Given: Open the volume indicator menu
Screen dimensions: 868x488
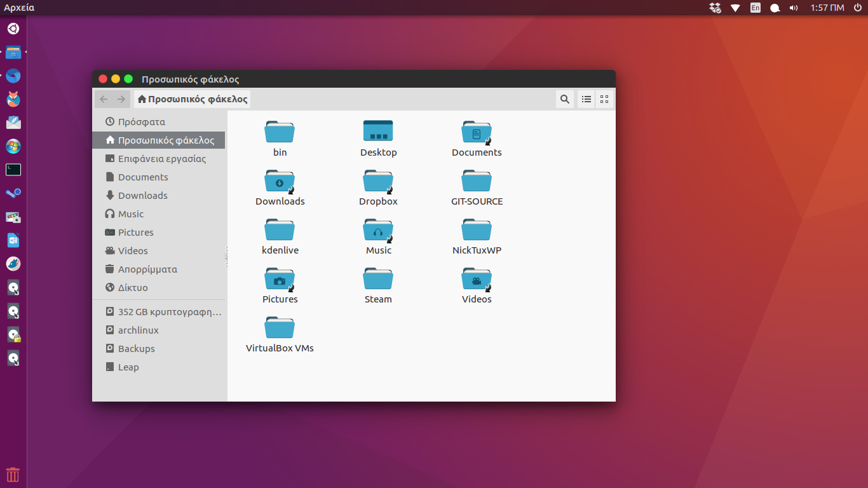Looking at the screenshot, I should 794,8.
